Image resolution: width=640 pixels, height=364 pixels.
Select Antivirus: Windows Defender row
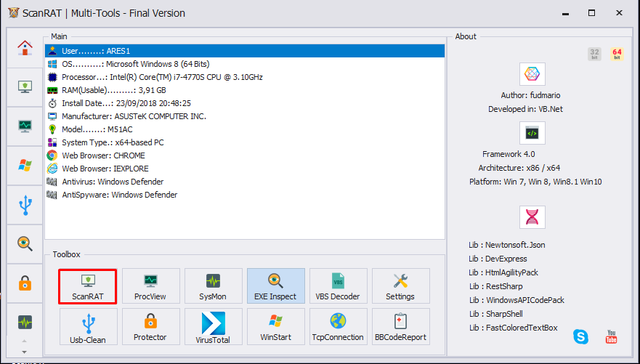(x=244, y=182)
